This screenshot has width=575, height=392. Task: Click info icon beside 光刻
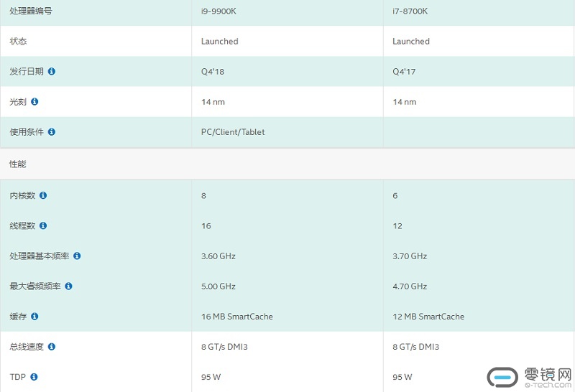click(x=34, y=101)
